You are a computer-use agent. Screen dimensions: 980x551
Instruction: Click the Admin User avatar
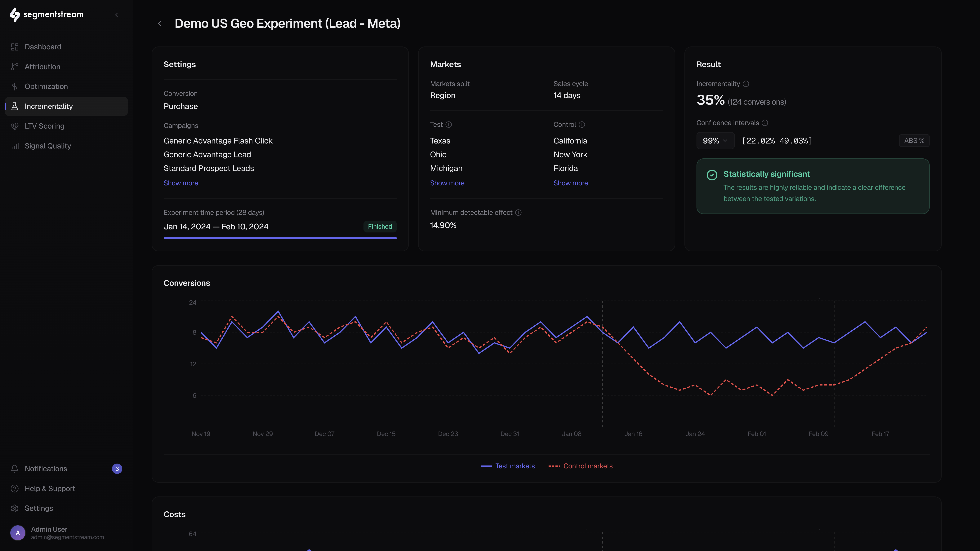tap(18, 533)
